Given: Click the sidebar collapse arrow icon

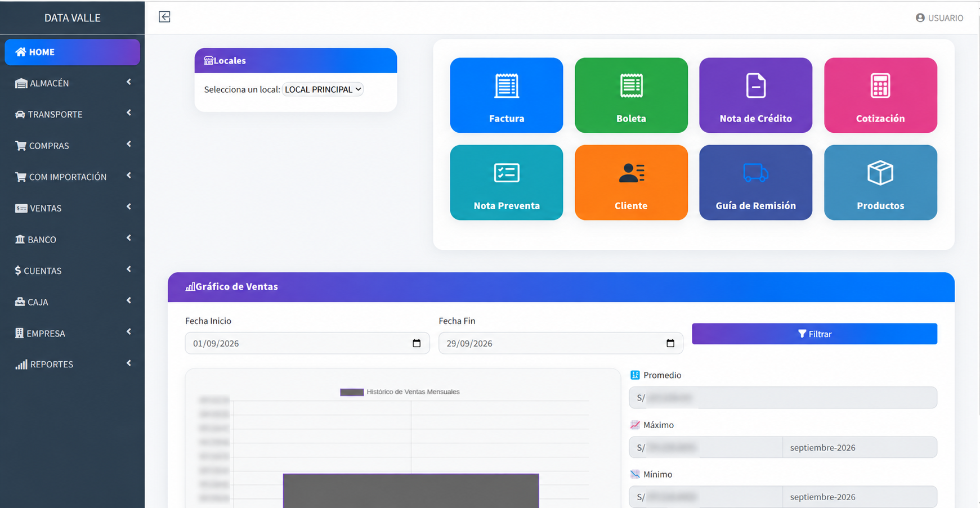Looking at the screenshot, I should pos(164,17).
